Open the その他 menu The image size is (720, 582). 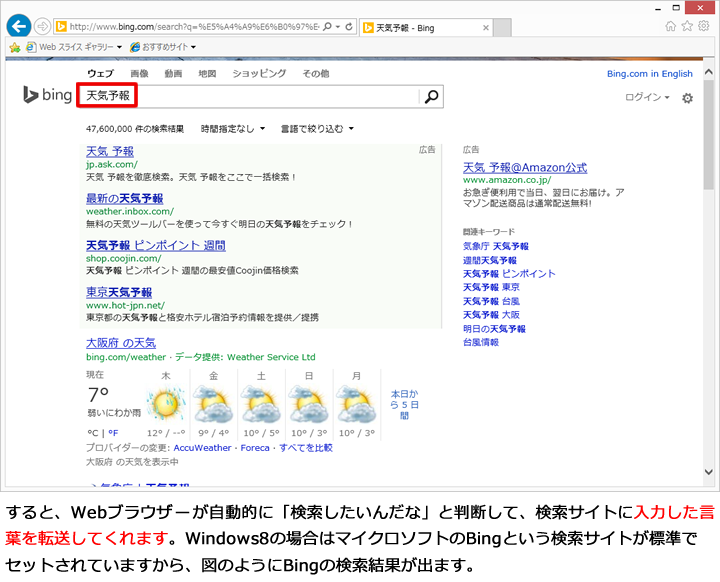pos(316,73)
